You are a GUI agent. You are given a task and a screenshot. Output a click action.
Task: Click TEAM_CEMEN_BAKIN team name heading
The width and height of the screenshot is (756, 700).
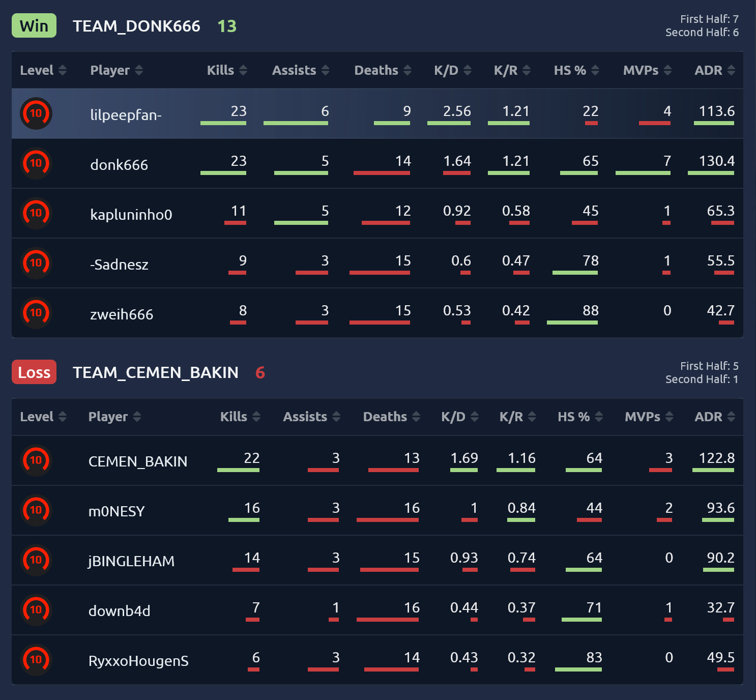coord(156,372)
